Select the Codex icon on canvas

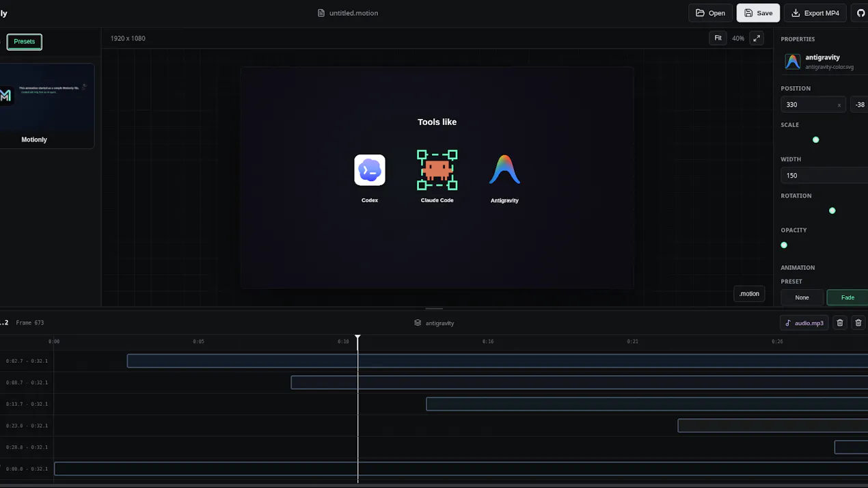point(370,170)
